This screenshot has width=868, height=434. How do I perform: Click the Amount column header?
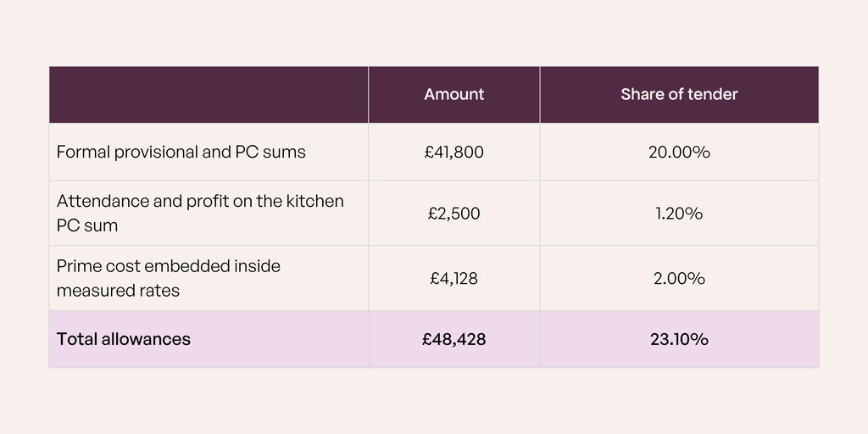tap(454, 95)
